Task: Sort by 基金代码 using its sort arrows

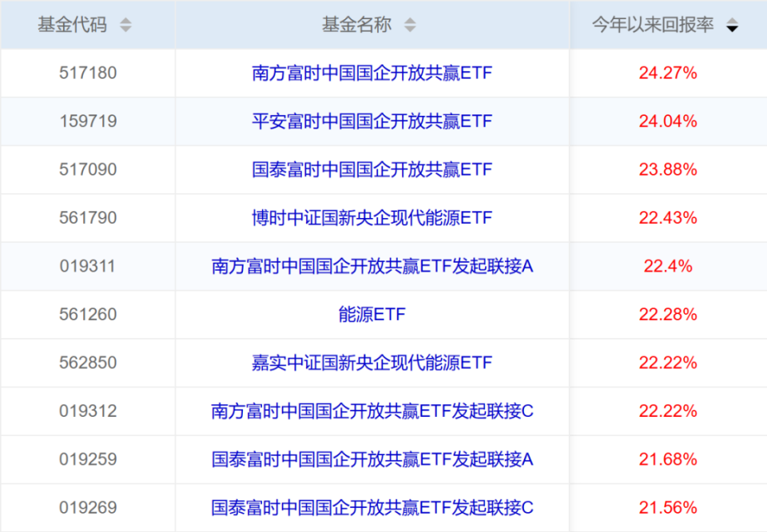Action: [x=125, y=25]
